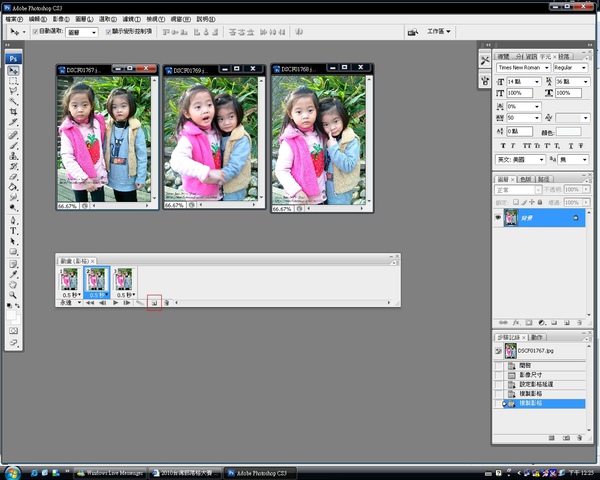Open the third menu in the menu bar

[x=61, y=19]
